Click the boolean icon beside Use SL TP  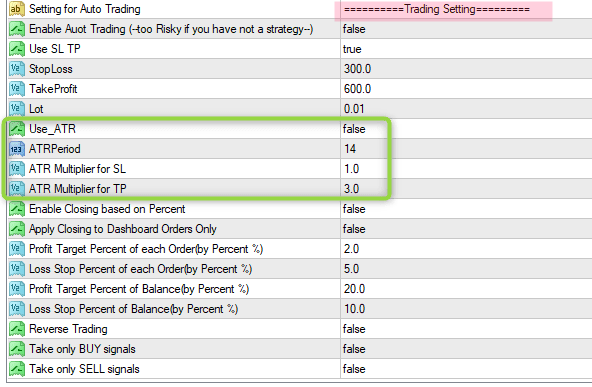pos(17,49)
